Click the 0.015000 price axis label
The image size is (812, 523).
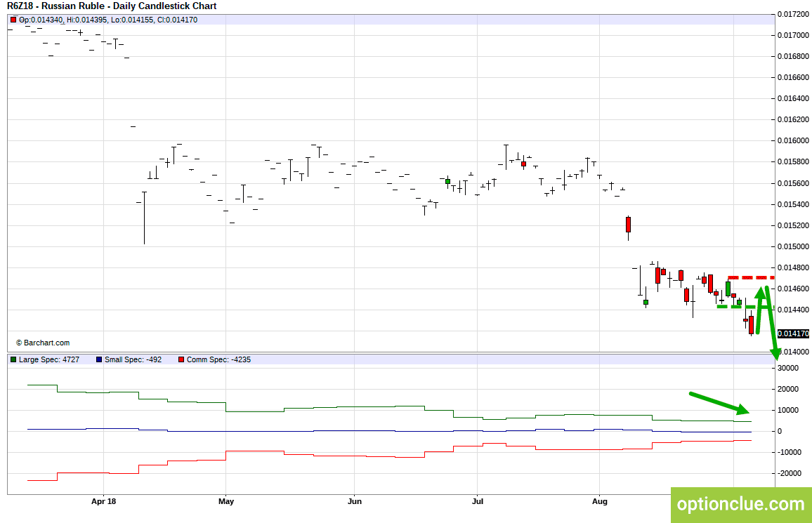(793, 246)
